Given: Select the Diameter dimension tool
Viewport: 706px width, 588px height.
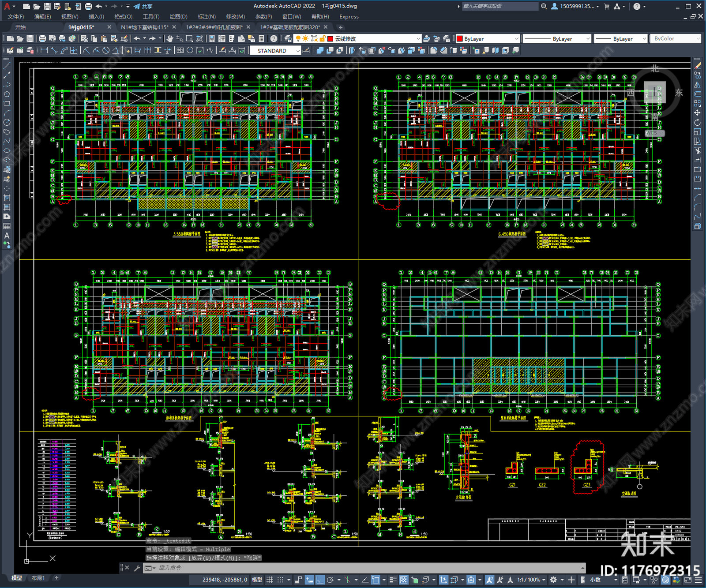Looking at the screenshot, I should tap(106, 50).
